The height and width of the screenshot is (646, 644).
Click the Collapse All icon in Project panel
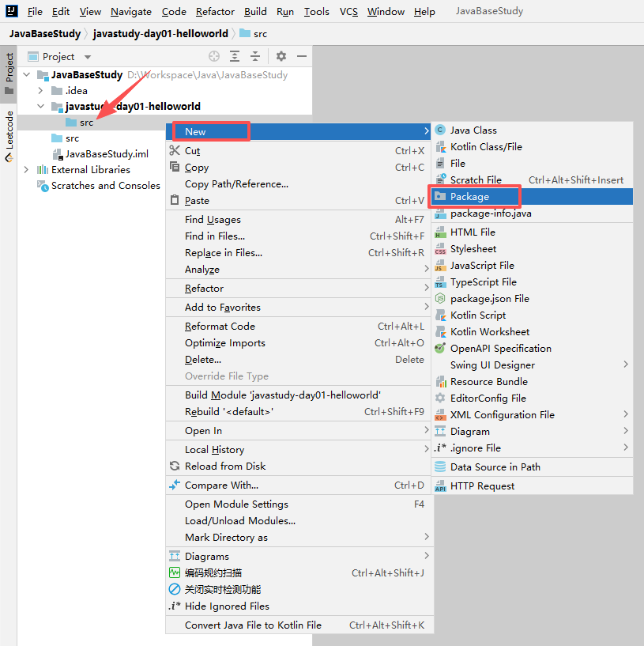tap(254, 56)
